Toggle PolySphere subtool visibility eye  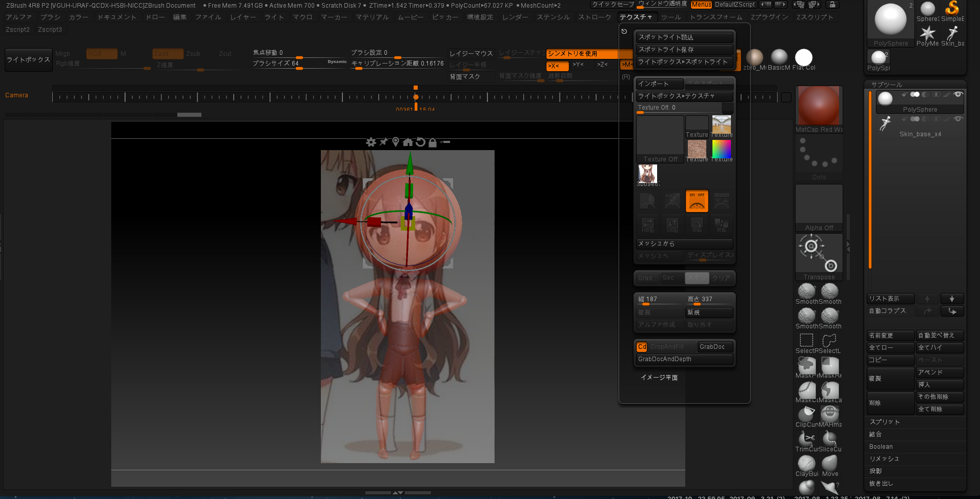point(958,94)
